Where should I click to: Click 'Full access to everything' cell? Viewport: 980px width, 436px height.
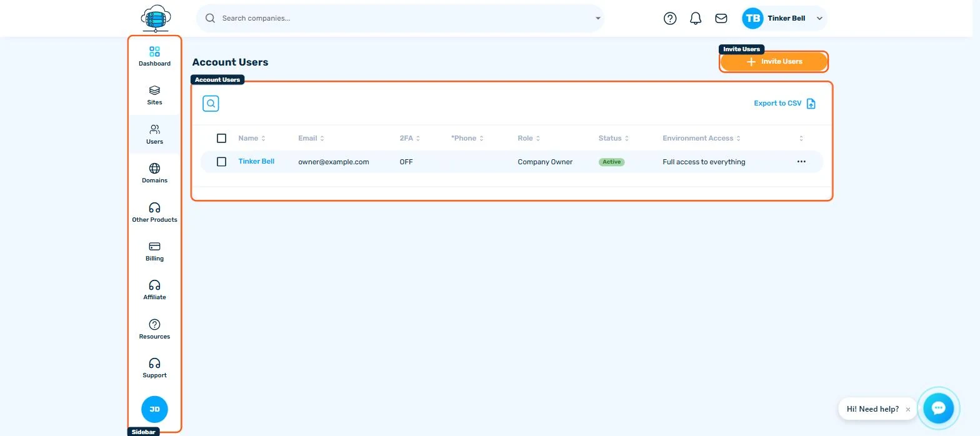point(704,162)
